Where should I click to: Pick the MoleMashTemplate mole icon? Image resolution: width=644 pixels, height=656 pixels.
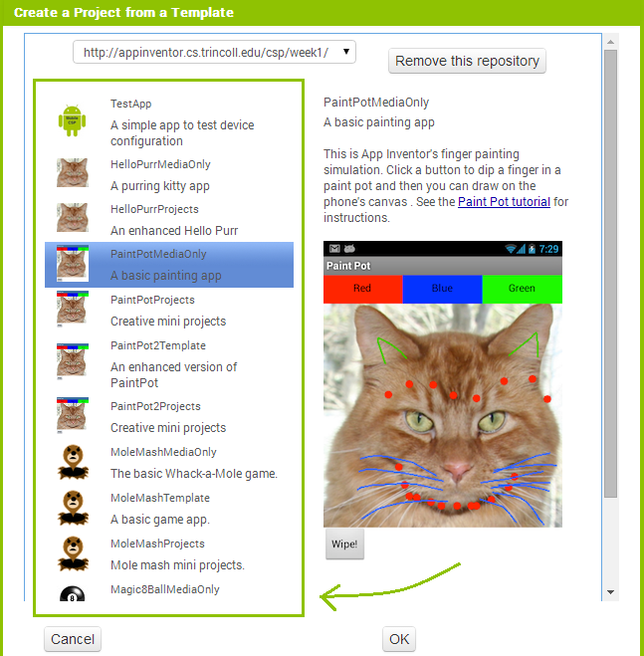(74, 508)
